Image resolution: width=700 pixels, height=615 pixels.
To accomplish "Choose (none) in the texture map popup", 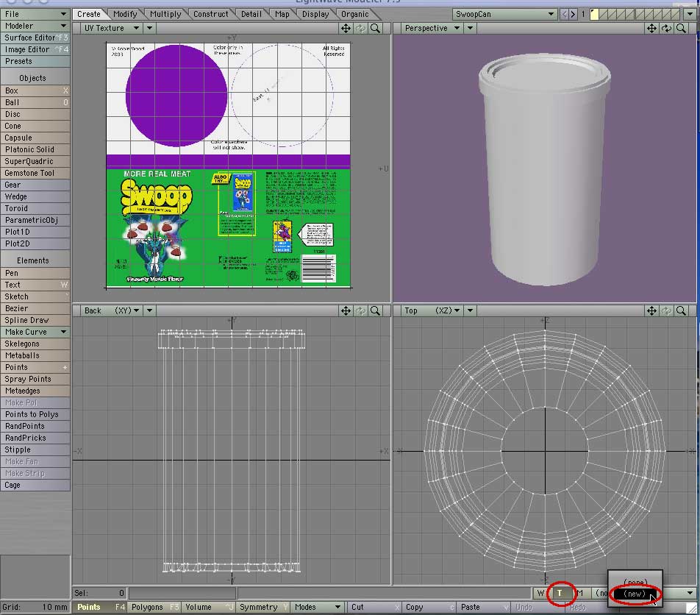I will tap(635, 581).
